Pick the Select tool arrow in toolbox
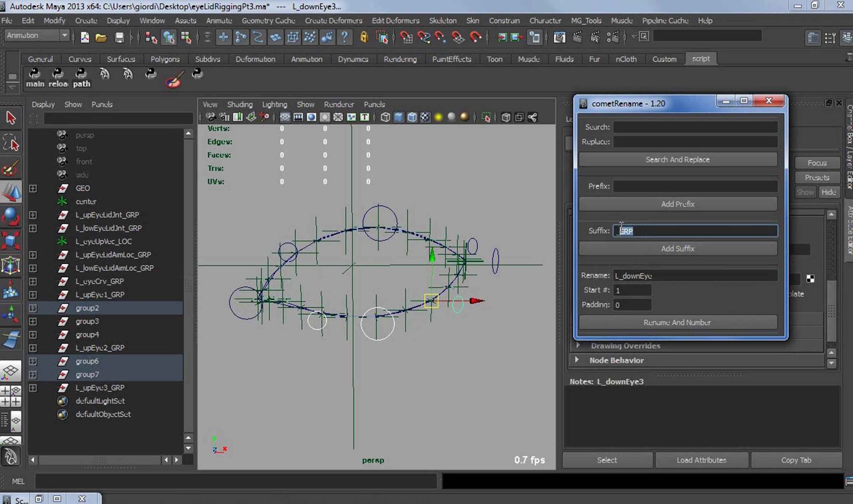Viewport: 853px width, 504px height. point(11,118)
